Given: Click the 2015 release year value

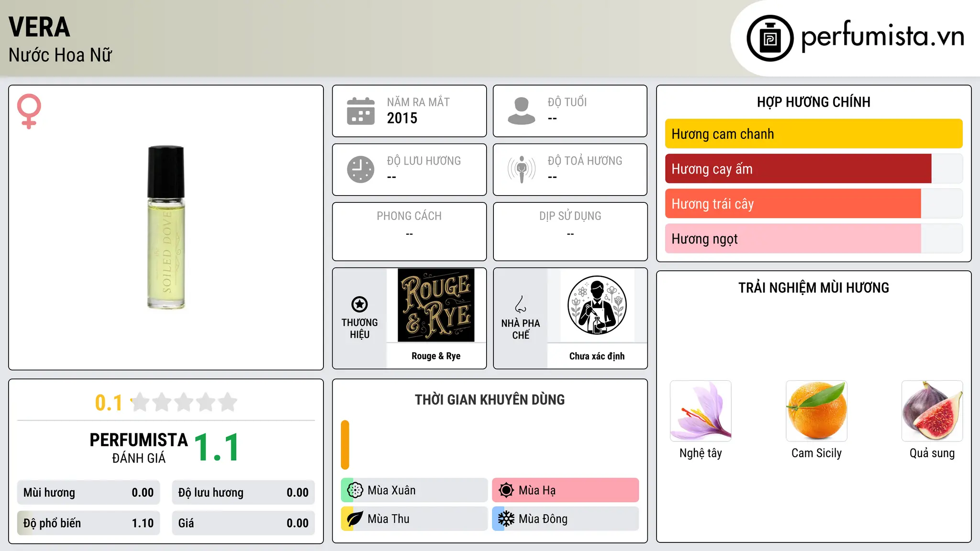Looking at the screenshot, I should pyautogui.click(x=402, y=118).
